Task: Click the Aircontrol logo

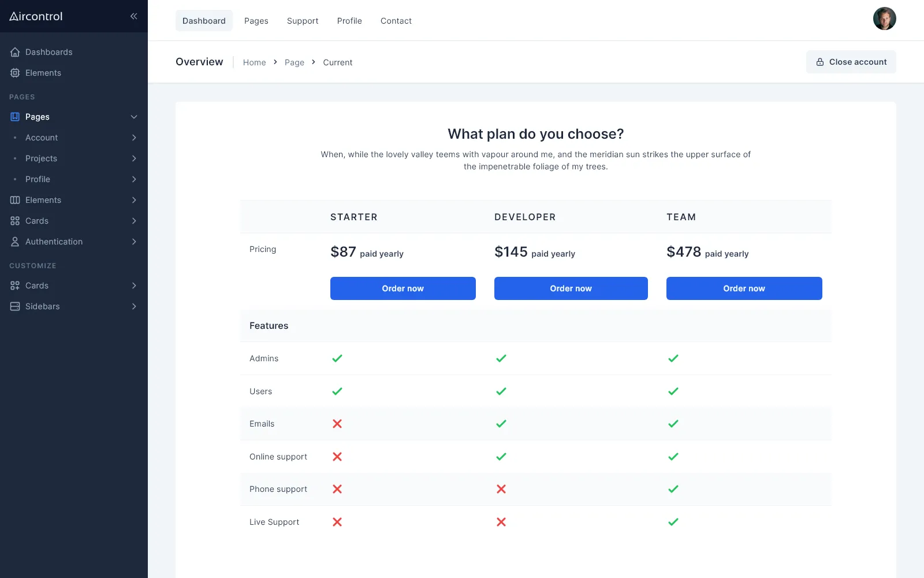Action: 36,16
